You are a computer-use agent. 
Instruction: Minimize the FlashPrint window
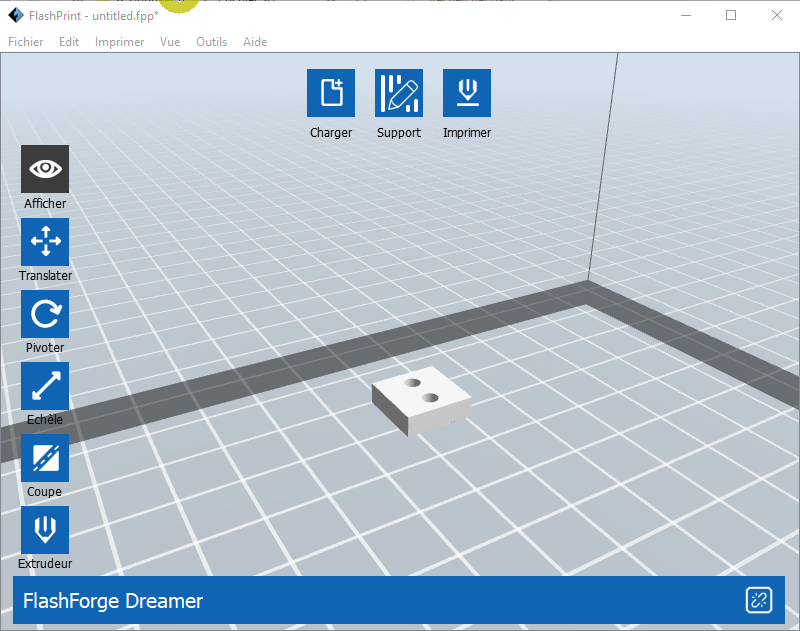click(x=686, y=15)
